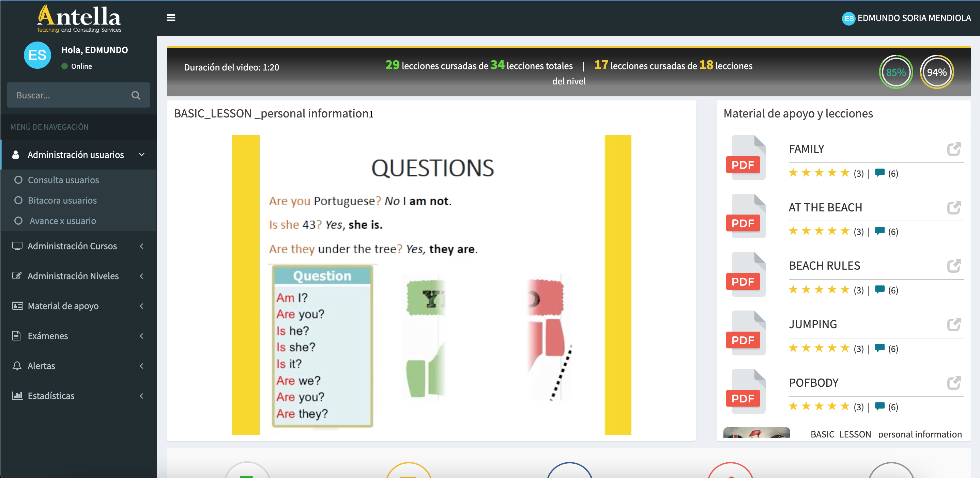980x478 pixels.
Task: Click the Online status text
Action: (81, 66)
